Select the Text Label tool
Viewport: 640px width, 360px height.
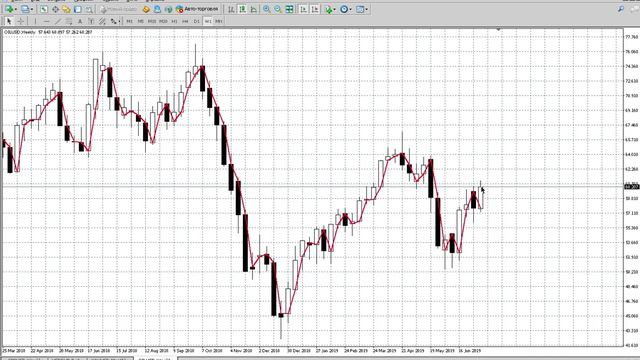coord(91,21)
